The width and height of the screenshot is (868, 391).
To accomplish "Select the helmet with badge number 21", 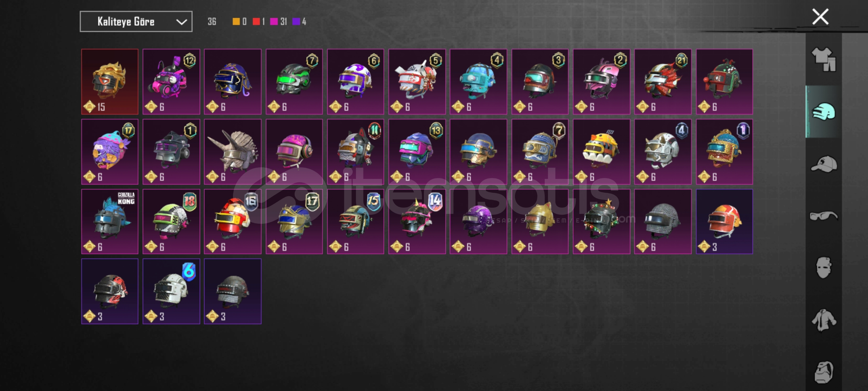I will 663,82.
